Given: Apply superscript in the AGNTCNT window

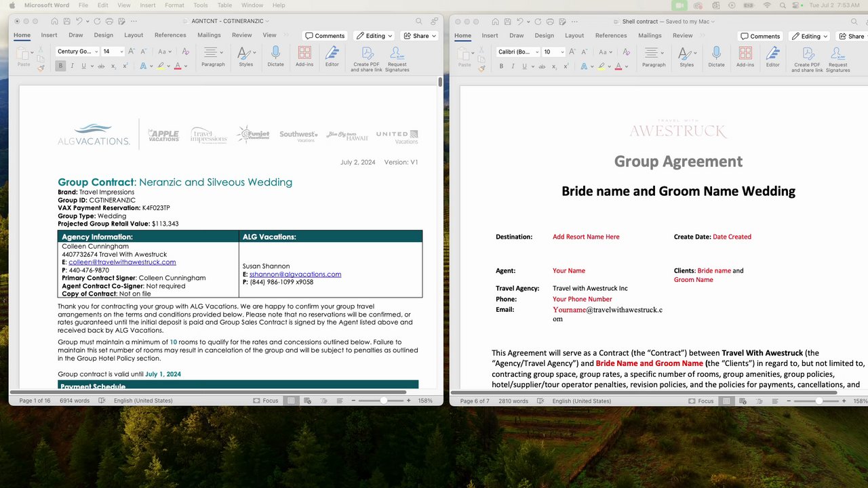Looking at the screenshot, I should 125,66.
